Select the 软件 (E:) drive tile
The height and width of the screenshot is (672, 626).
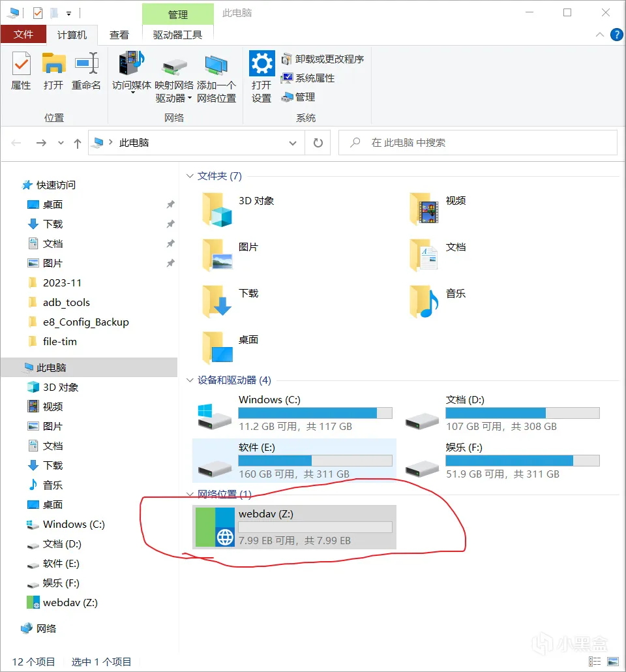click(294, 461)
